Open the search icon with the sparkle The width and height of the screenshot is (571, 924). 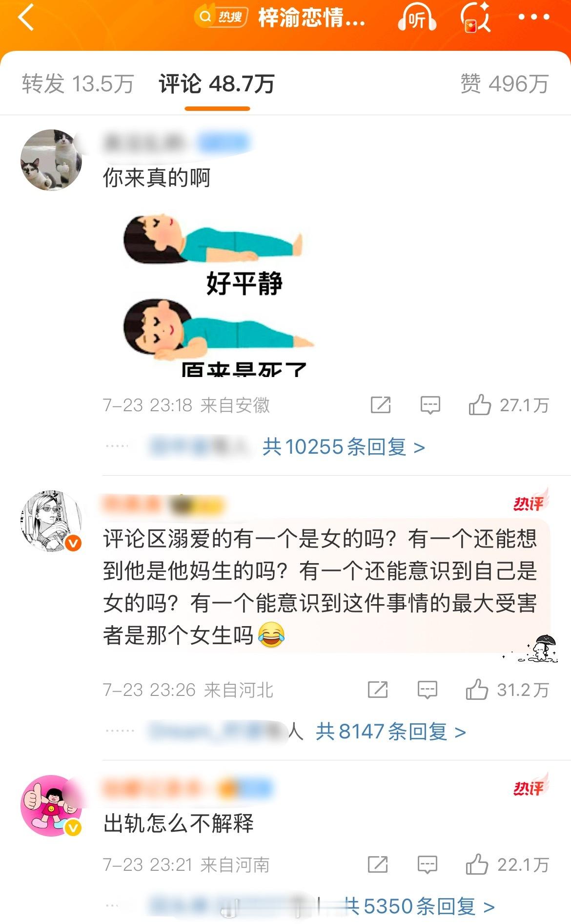(476, 18)
